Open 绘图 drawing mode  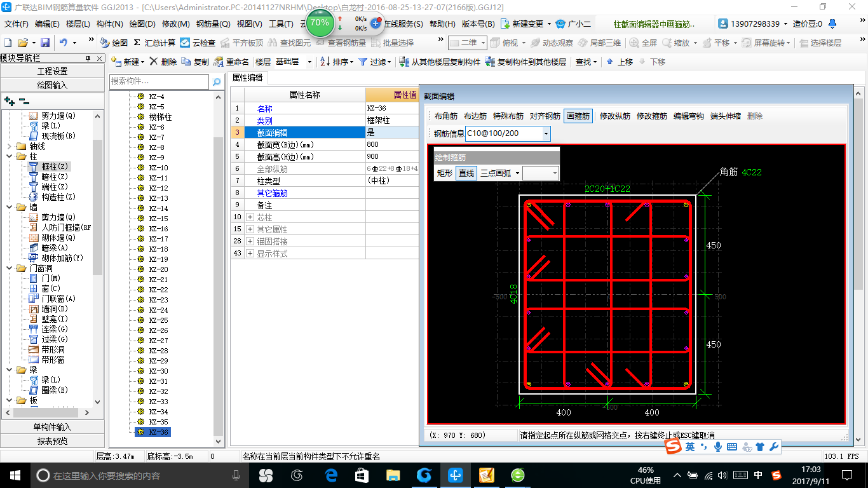tap(114, 43)
